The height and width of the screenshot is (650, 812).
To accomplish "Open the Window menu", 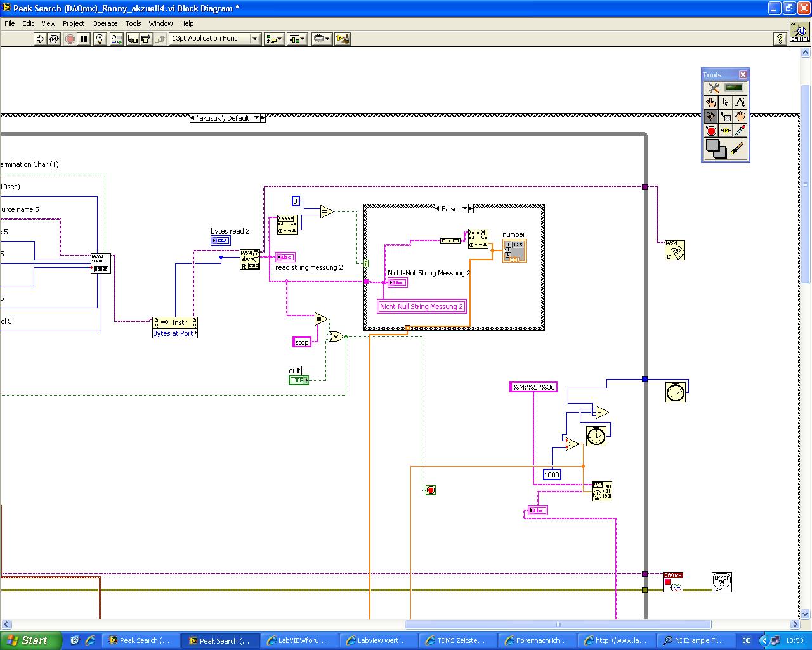I will pyautogui.click(x=160, y=23).
